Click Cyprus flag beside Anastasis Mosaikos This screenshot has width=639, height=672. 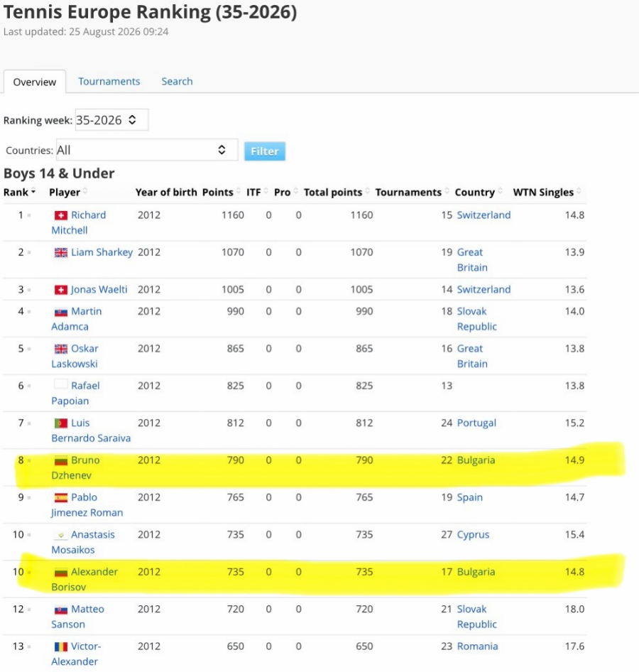pos(61,535)
